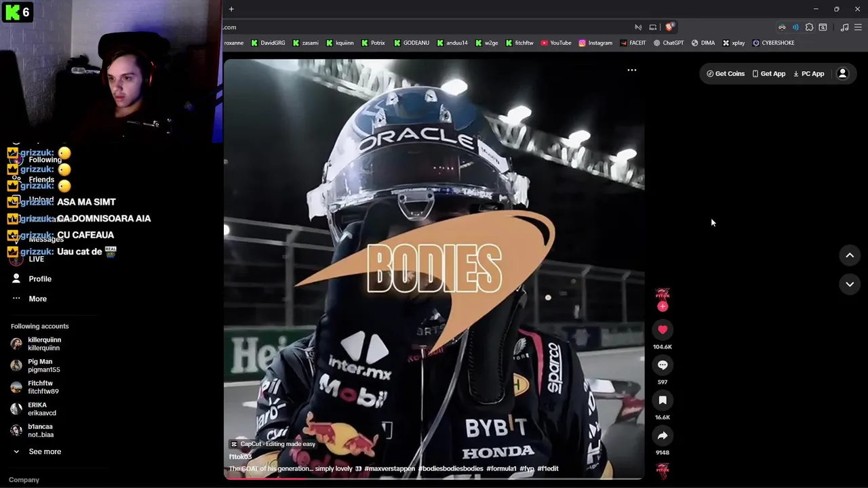Open Fitchftw following account
This screenshot has width=868, height=488.
click(35, 387)
